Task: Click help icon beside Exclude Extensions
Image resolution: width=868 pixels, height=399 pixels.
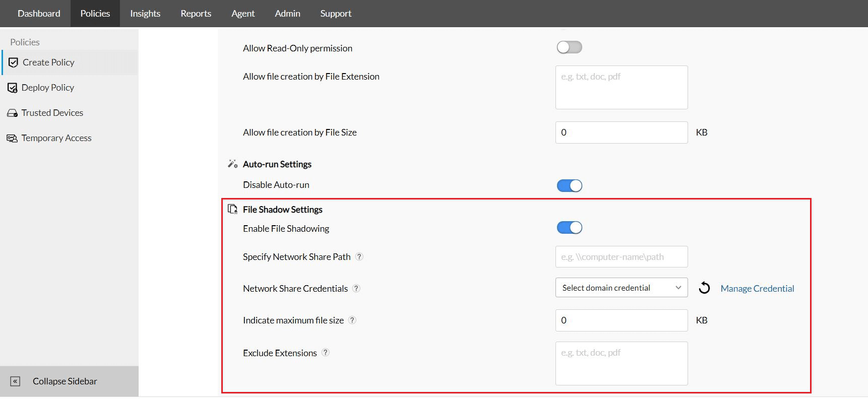Action: click(x=326, y=353)
